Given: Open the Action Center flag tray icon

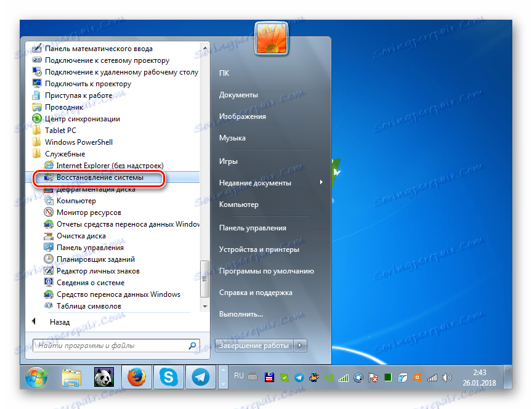Looking at the screenshot, I should point(373,378).
